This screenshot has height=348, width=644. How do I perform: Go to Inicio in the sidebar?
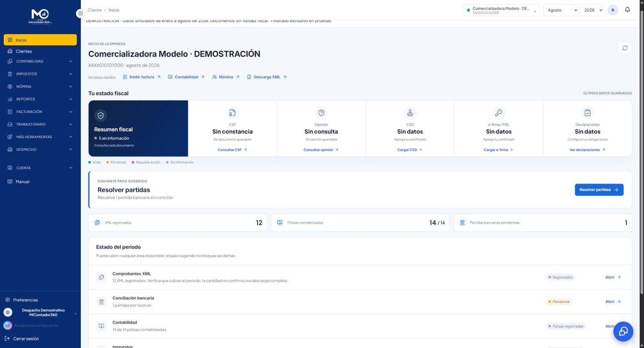click(40, 40)
